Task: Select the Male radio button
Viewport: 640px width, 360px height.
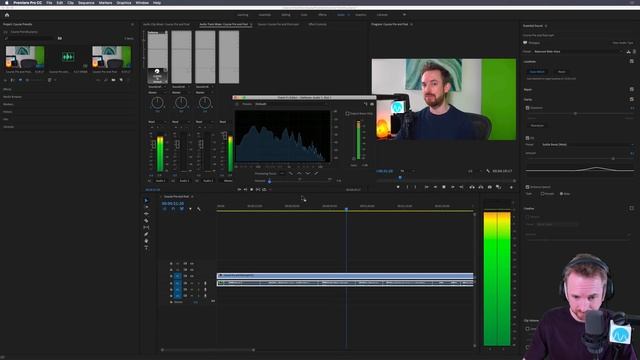Action: point(562,194)
